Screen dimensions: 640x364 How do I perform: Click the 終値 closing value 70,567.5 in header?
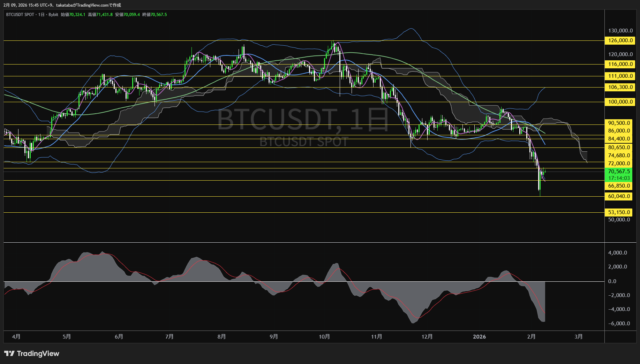coord(159,15)
